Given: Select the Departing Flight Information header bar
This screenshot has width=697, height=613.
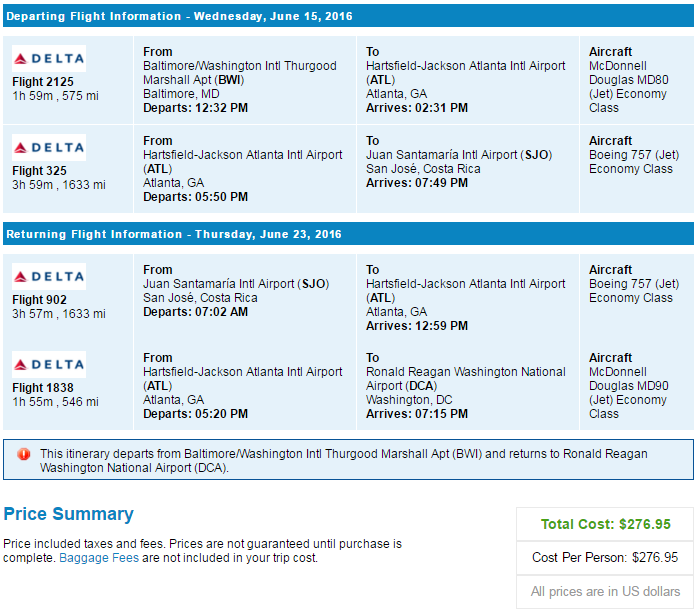Looking at the screenshot, I should point(348,16).
